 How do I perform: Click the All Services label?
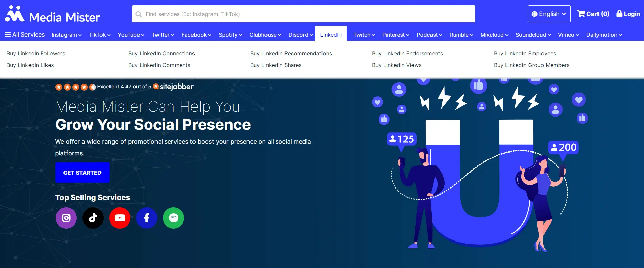[29, 35]
